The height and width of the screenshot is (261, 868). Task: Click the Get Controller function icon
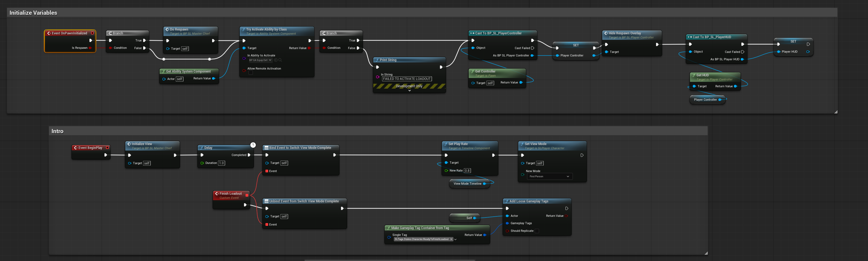472,71
